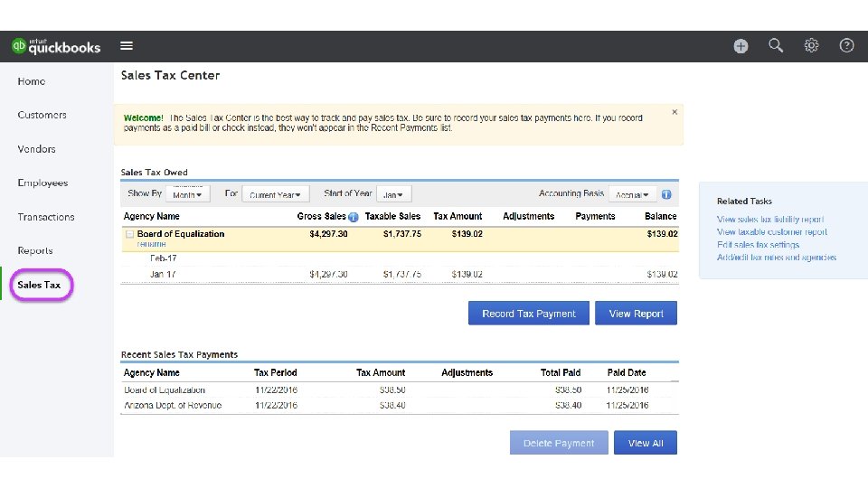Click rename link under Board of Equalization
868x488 pixels.
tap(151, 244)
